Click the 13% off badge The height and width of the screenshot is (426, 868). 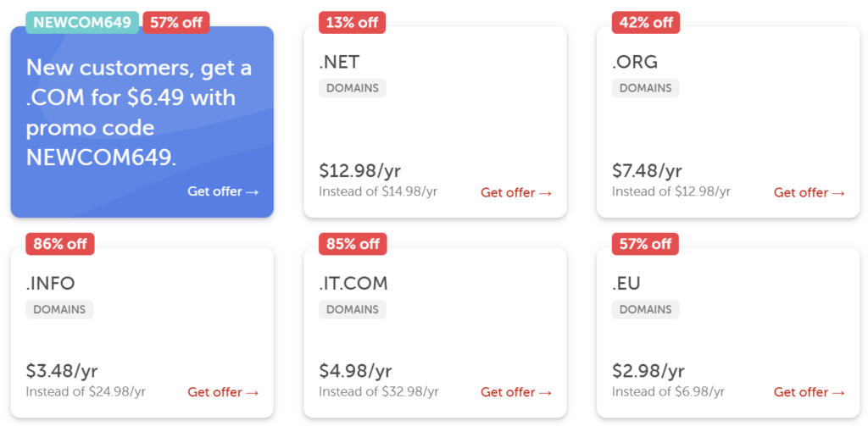[x=352, y=22]
